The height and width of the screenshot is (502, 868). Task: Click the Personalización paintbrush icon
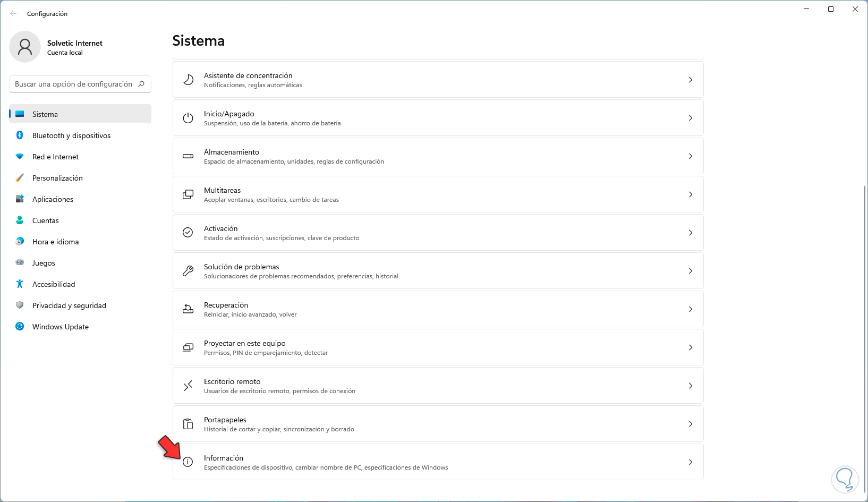click(20, 178)
